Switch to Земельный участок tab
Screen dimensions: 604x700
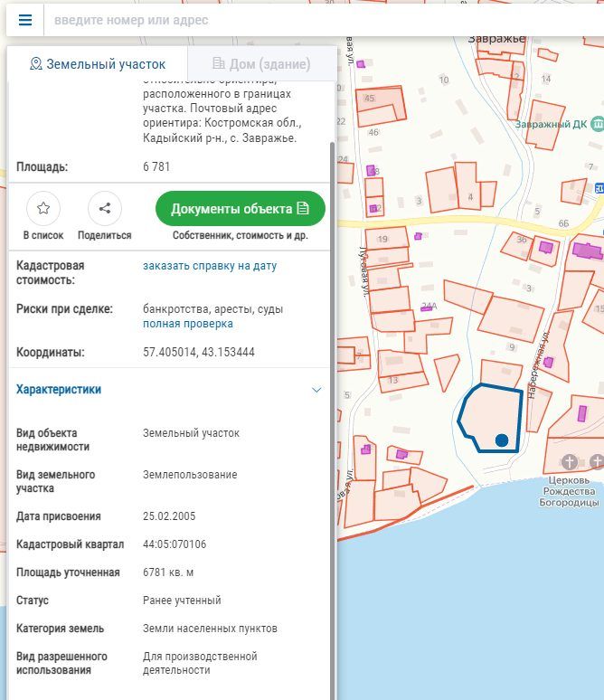click(98, 64)
